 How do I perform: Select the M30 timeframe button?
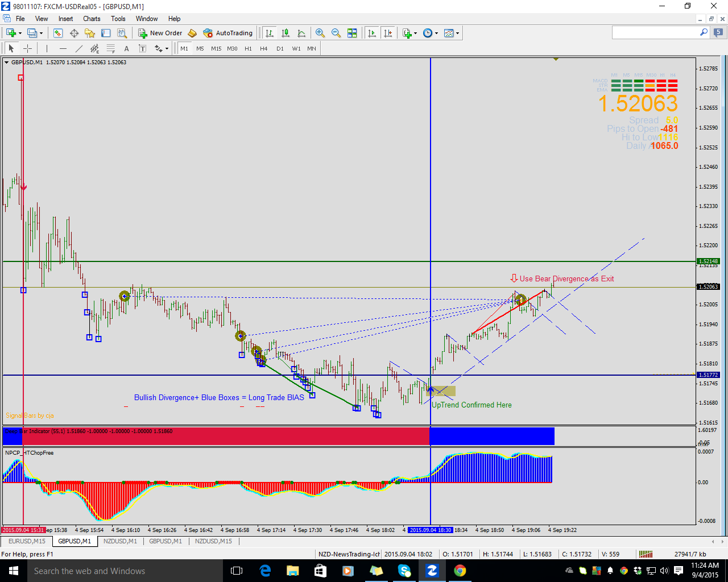coord(232,48)
